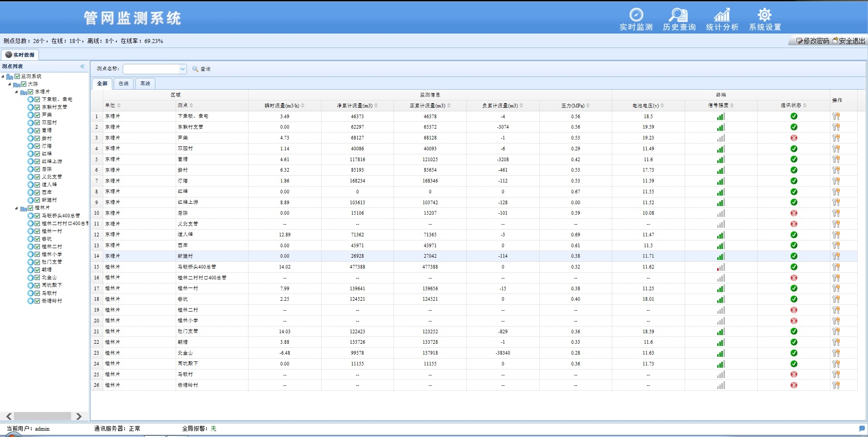868x437 pixels.
Task: Click the globe icon on 实时数据 tab
Action: click(9, 55)
